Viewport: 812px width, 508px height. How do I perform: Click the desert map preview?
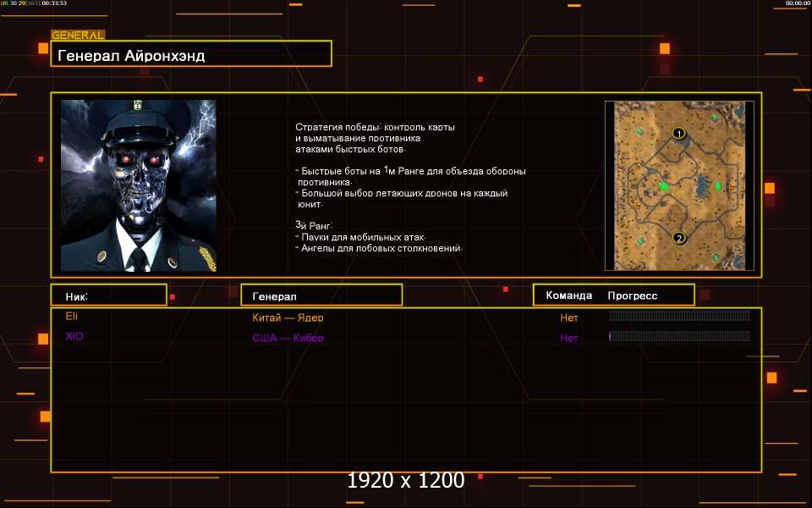point(679,185)
